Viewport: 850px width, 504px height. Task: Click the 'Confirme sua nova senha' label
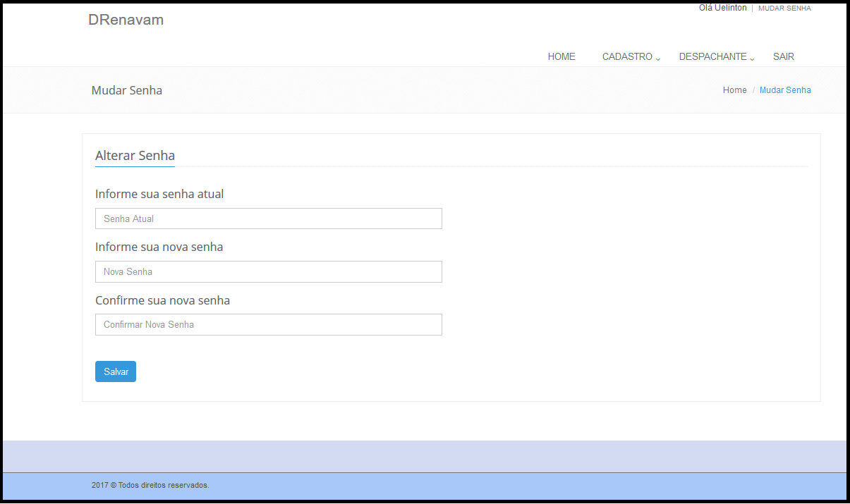pyautogui.click(x=162, y=300)
